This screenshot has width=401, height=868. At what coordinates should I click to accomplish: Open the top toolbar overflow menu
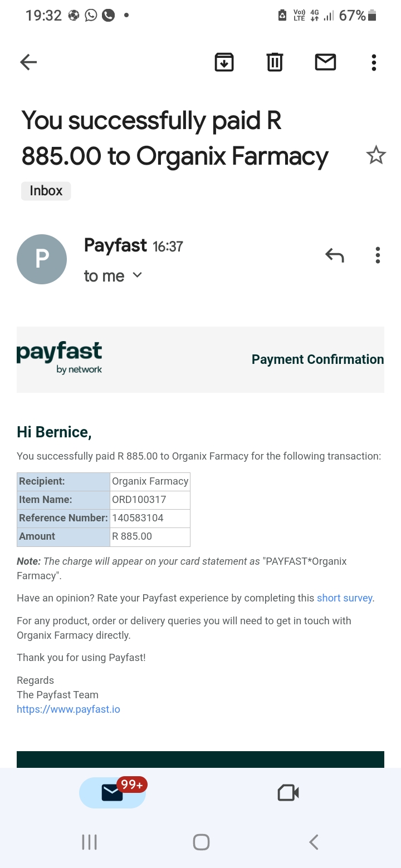[374, 62]
